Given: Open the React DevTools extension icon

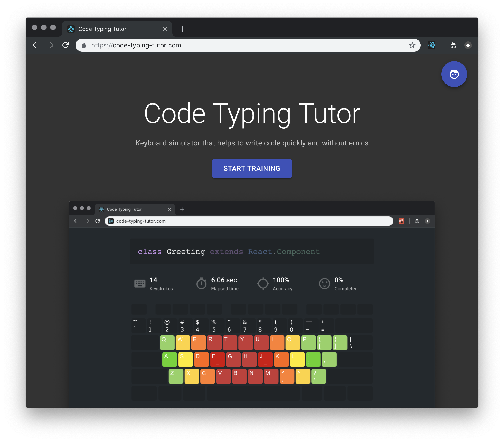Looking at the screenshot, I should point(431,45).
